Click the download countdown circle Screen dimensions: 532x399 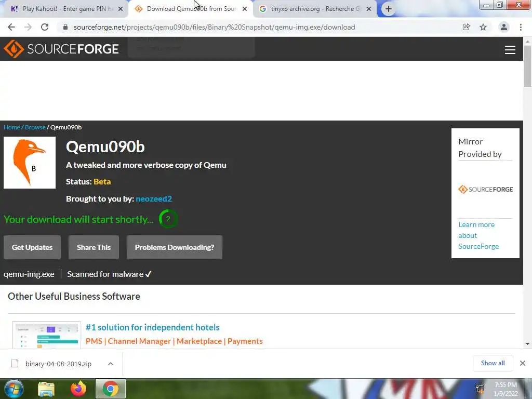(x=168, y=219)
